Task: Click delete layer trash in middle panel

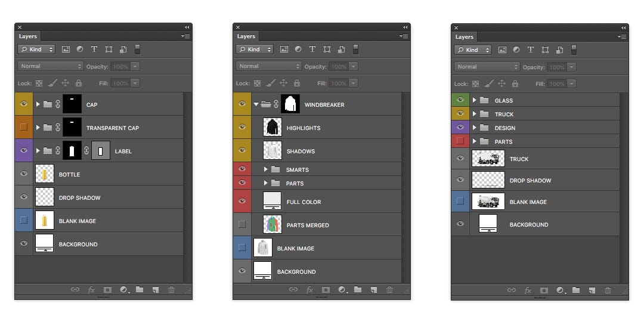Action: pos(389,290)
